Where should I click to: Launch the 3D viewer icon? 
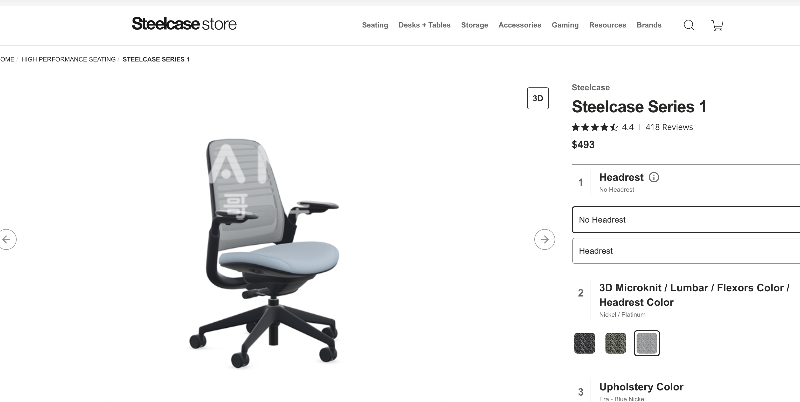tap(538, 98)
